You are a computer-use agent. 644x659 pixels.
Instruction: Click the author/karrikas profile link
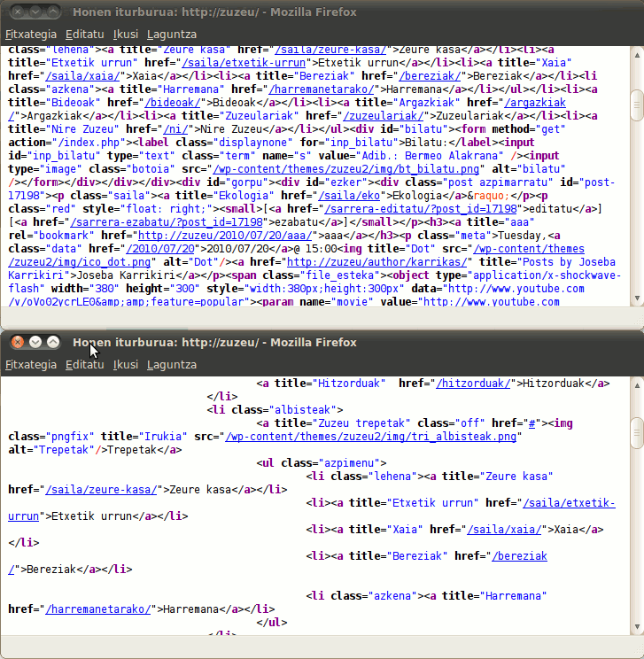tap(410, 260)
